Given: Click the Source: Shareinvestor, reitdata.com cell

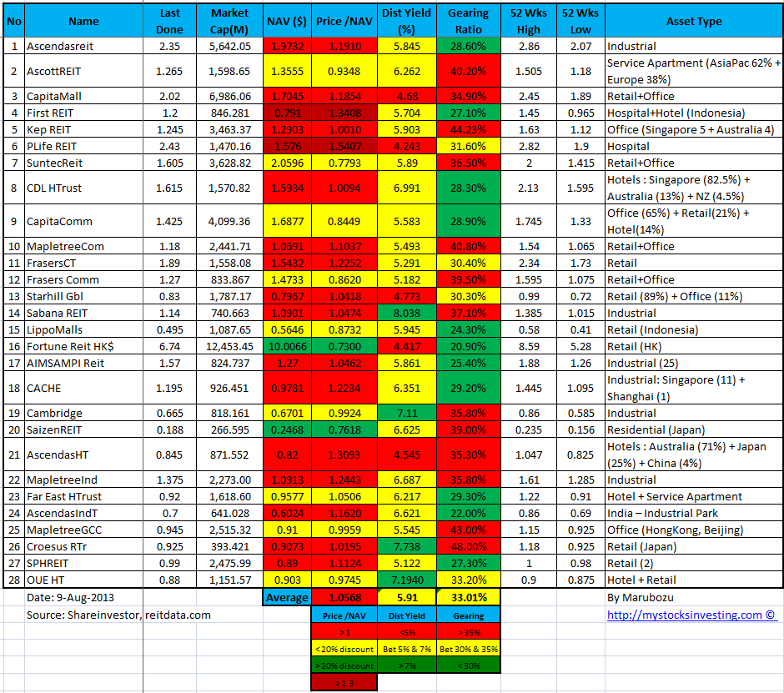Looking at the screenshot, I should (118, 615).
